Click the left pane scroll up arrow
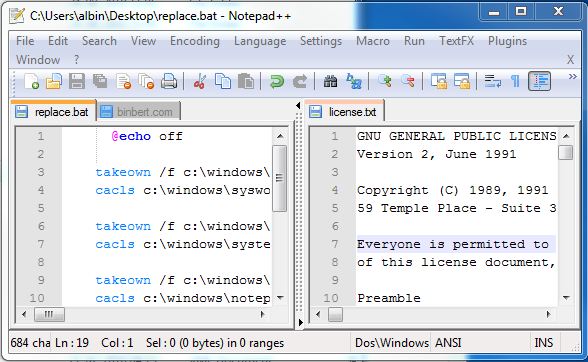This screenshot has height=362, width=588. click(x=280, y=136)
